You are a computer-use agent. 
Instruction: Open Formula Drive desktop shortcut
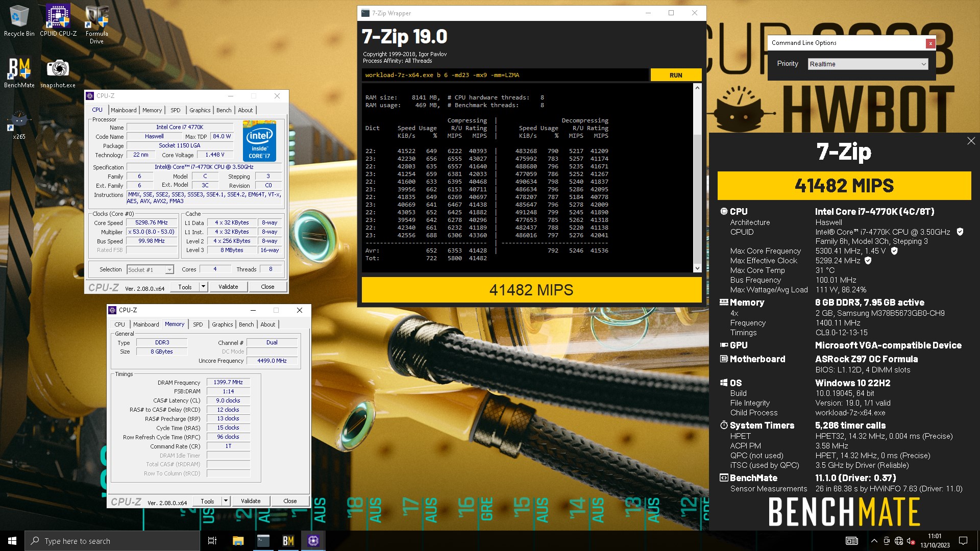point(96,24)
